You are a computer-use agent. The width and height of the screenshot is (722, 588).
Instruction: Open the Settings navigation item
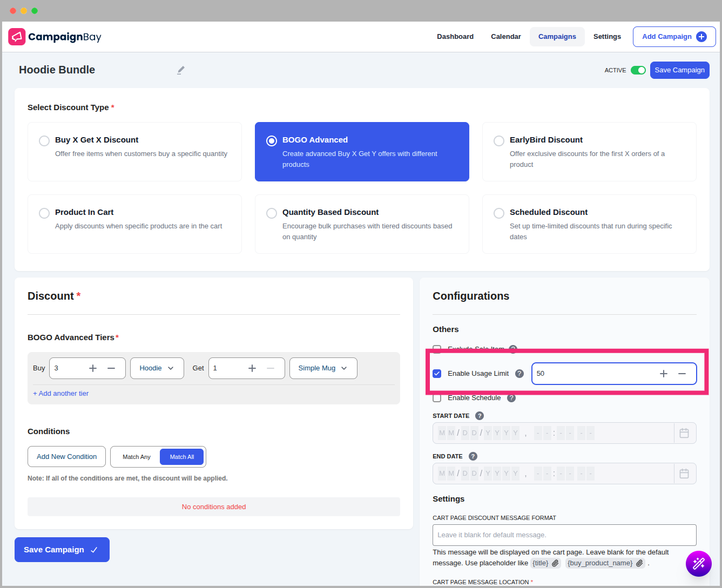pos(607,37)
